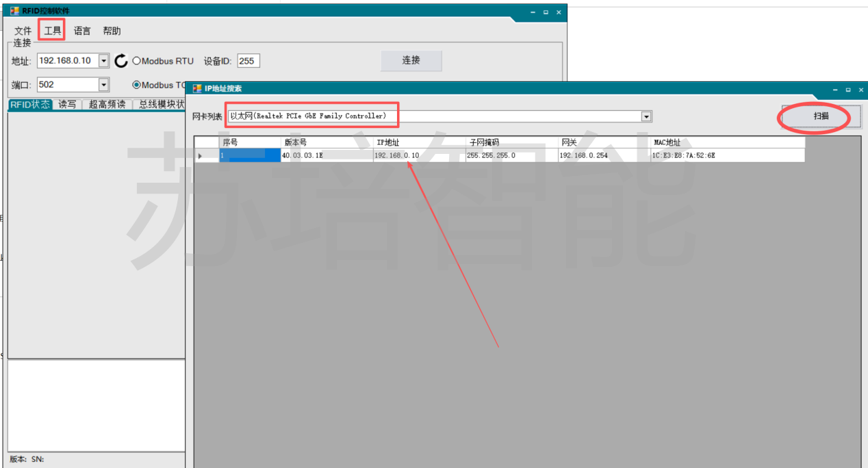Open the 语言 menu

(82, 31)
